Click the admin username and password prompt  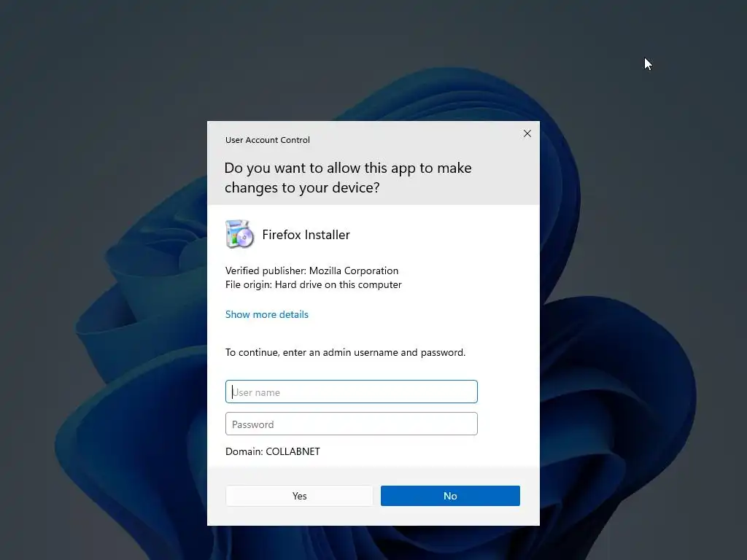click(x=345, y=352)
